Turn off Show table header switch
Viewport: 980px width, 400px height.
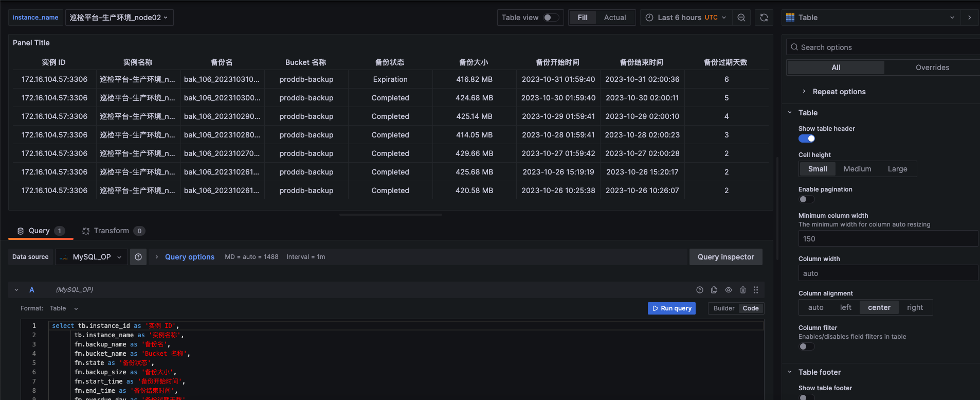(x=807, y=138)
